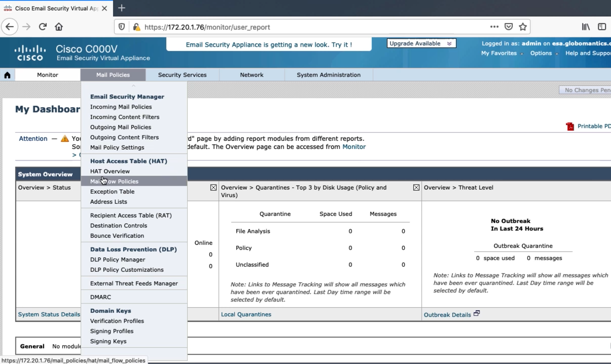The height and width of the screenshot is (364, 611).
Task: Click the Monitor link in attention message
Action: [x=354, y=147]
